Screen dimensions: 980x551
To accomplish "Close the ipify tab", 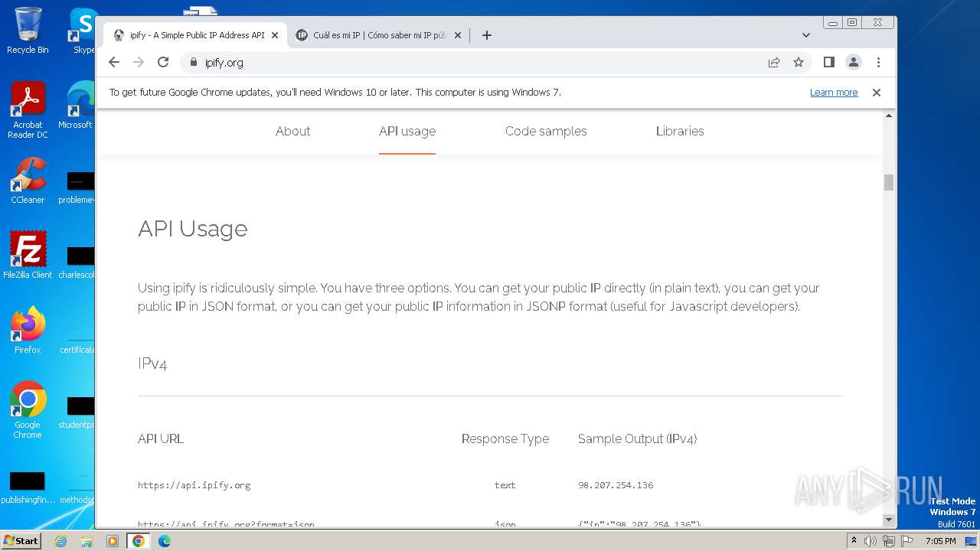I will pyautogui.click(x=275, y=35).
